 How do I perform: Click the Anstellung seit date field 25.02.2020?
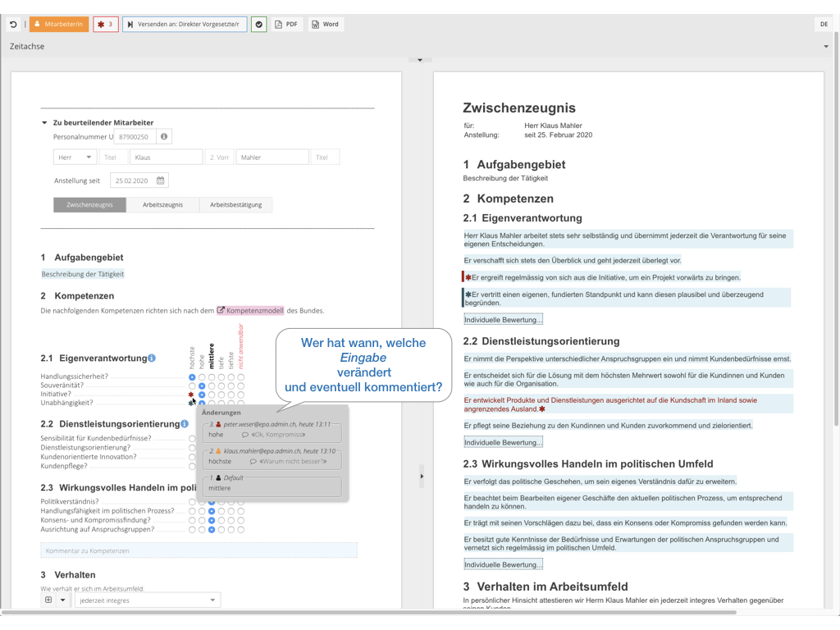pyautogui.click(x=139, y=180)
